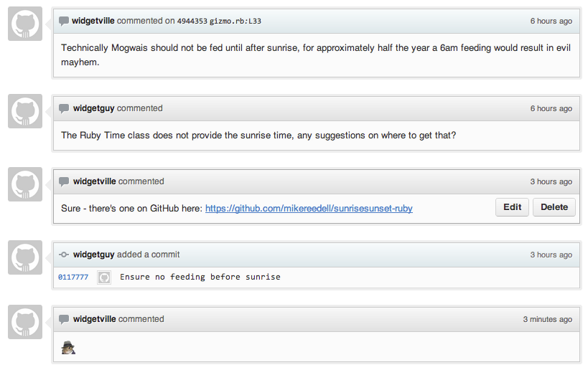The height and width of the screenshot is (370, 588).
Task: Click avatar beside the sunrisesunset-ruby link comment
Action: coord(25,184)
